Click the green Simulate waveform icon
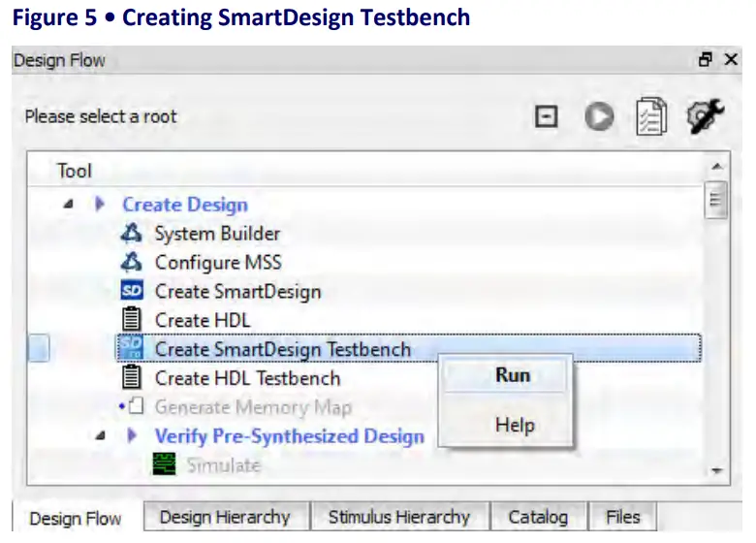Screen dimensions: 756x543 (165, 463)
